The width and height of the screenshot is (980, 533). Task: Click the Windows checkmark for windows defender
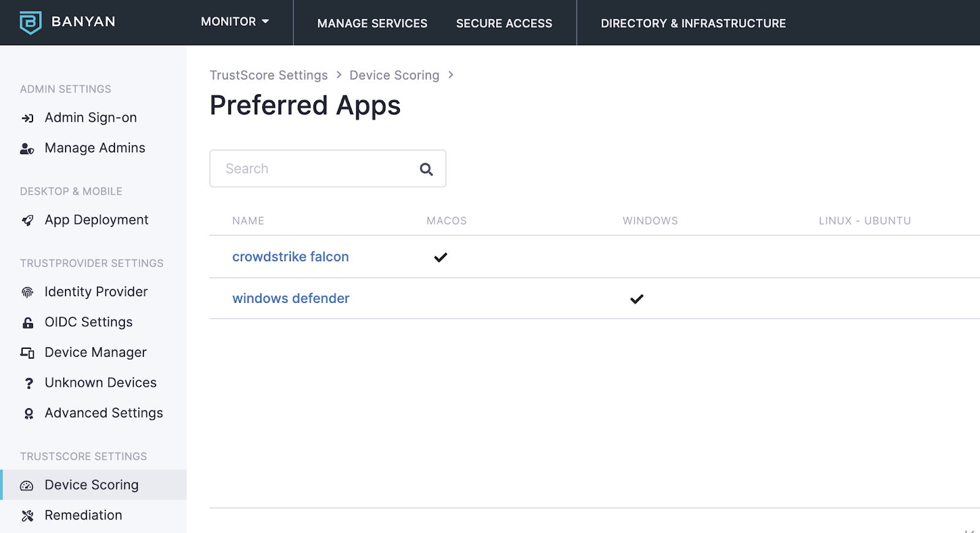(637, 299)
